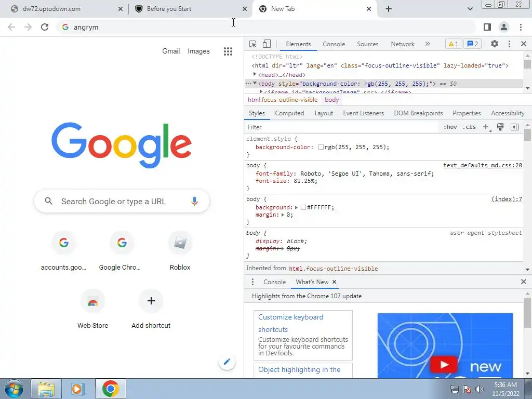The width and height of the screenshot is (532, 399).
Task: Switch to the Console tab in top bar
Action: click(x=334, y=44)
